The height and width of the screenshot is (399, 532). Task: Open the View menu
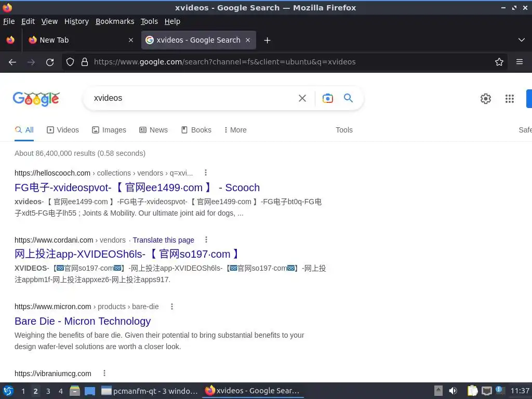pos(49,21)
